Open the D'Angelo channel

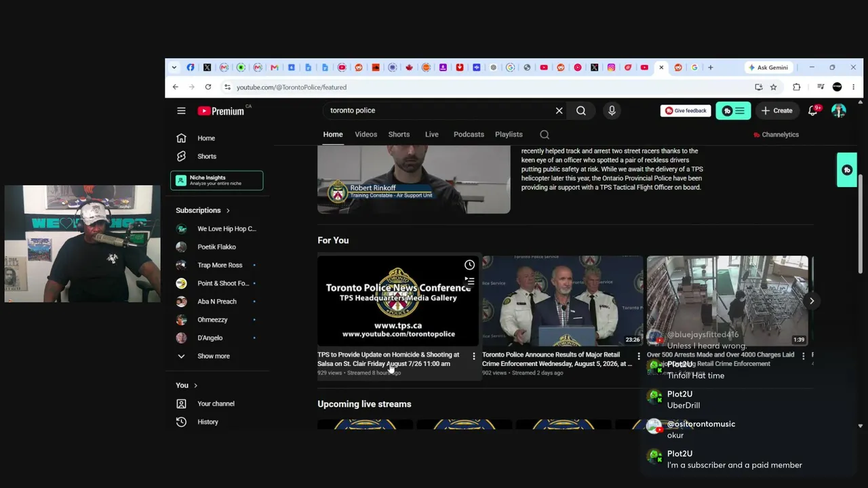click(217, 338)
